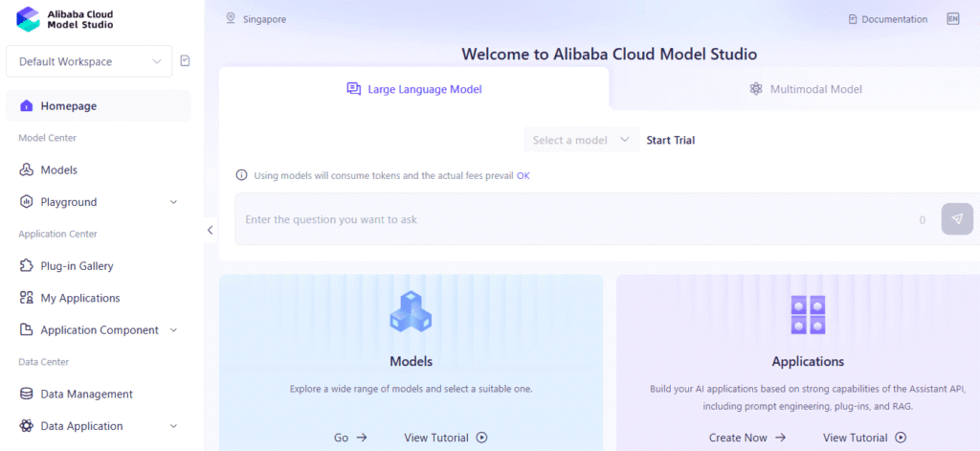
Task: Click the document icon beside workspace selector
Action: [186, 61]
